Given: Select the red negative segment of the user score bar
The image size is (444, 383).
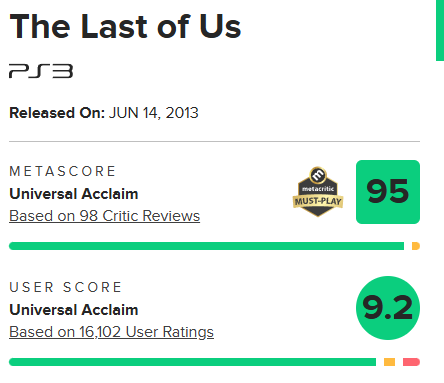Looking at the screenshot, I should click(411, 362).
